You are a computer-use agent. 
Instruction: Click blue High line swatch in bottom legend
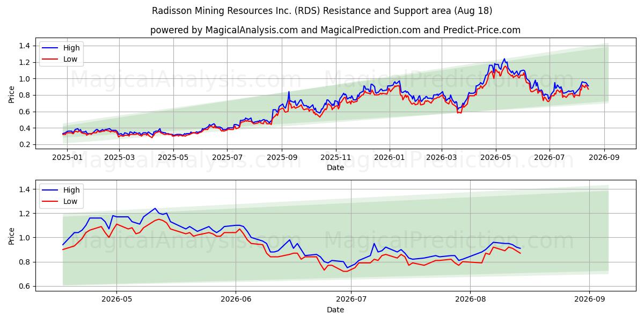[x=51, y=191]
